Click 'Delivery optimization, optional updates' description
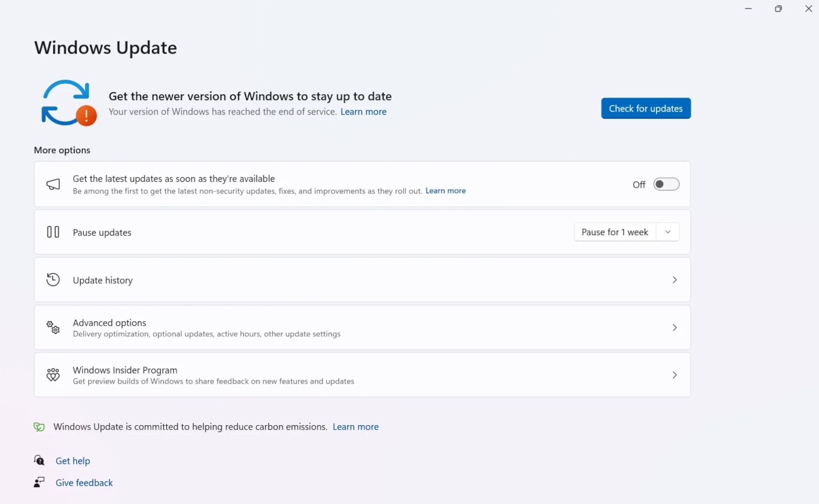 point(207,334)
